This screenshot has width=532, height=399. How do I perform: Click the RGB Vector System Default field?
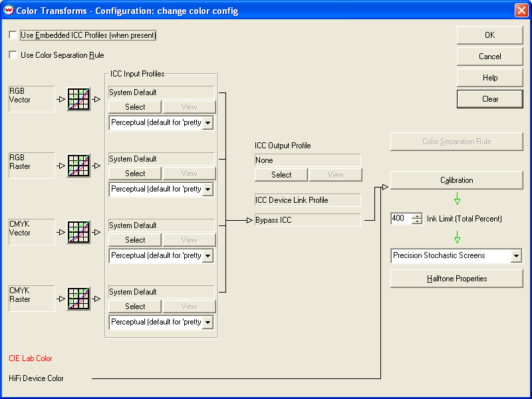tap(162, 92)
